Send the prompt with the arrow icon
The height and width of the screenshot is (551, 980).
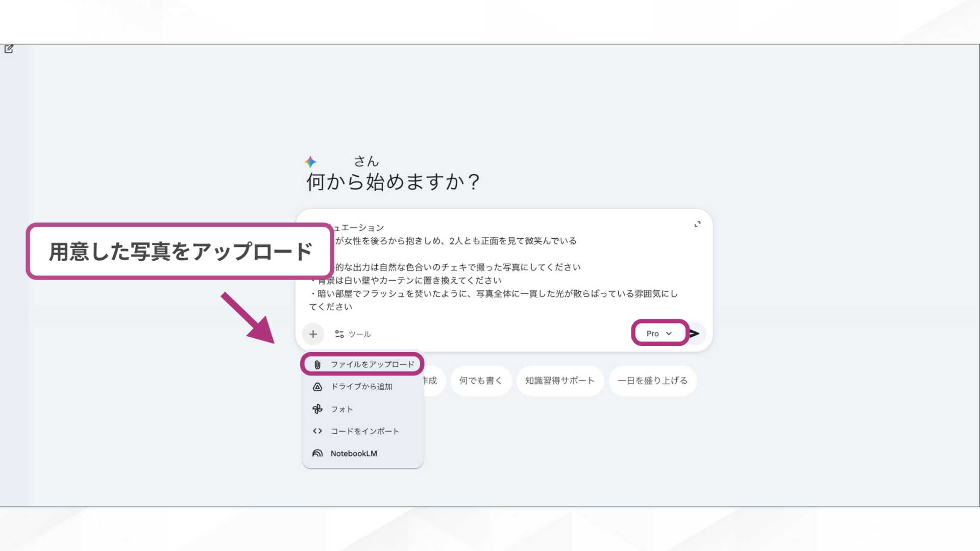(x=695, y=334)
